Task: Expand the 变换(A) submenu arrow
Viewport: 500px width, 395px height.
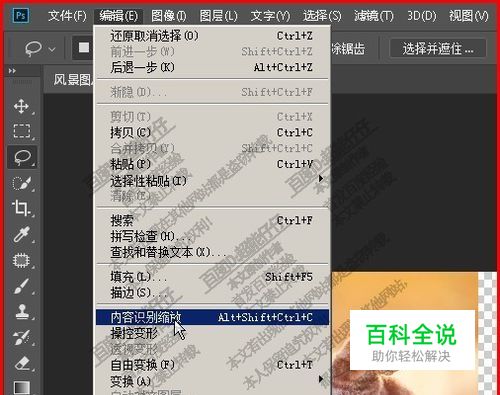Action: [x=321, y=379]
